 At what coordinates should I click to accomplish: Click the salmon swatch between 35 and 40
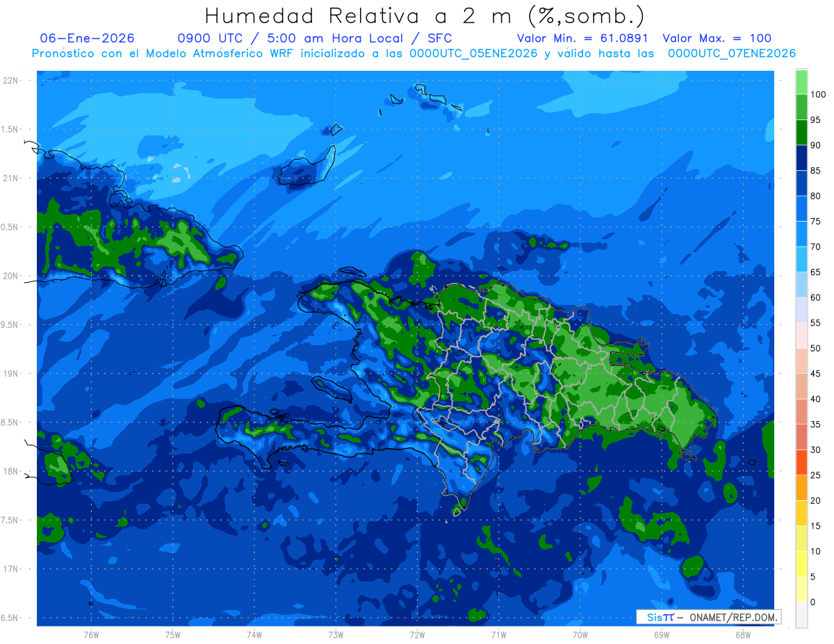801,411
